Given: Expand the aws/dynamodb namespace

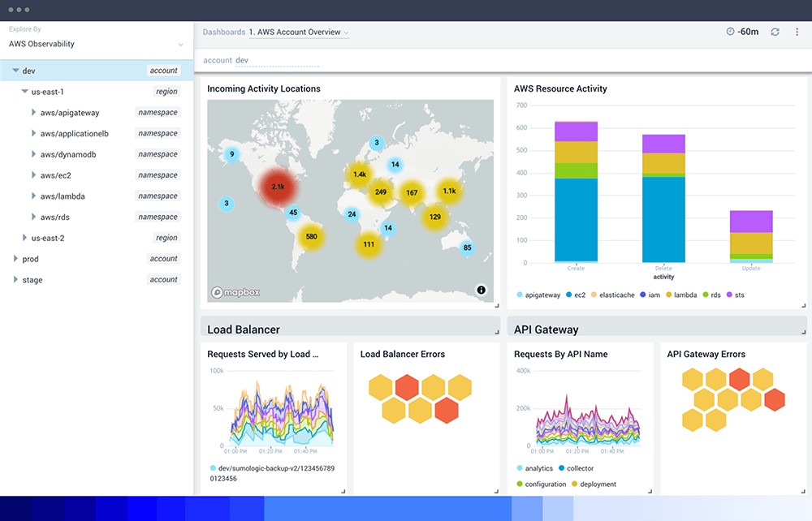Looking at the screenshot, I should [x=33, y=154].
